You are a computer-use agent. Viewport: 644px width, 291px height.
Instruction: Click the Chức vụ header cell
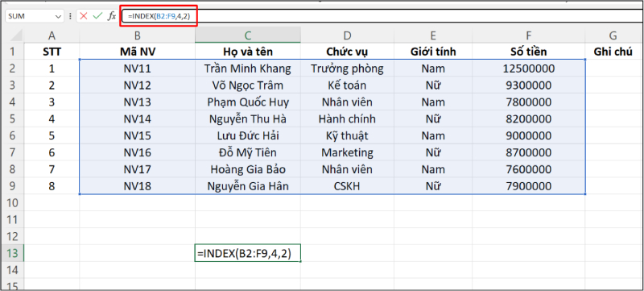[x=347, y=52]
